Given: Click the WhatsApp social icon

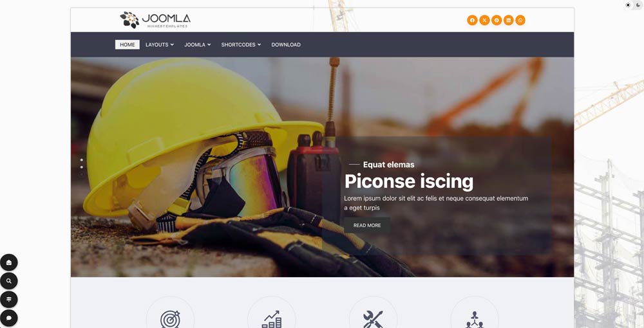Looking at the screenshot, I should (x=520, y=20).
